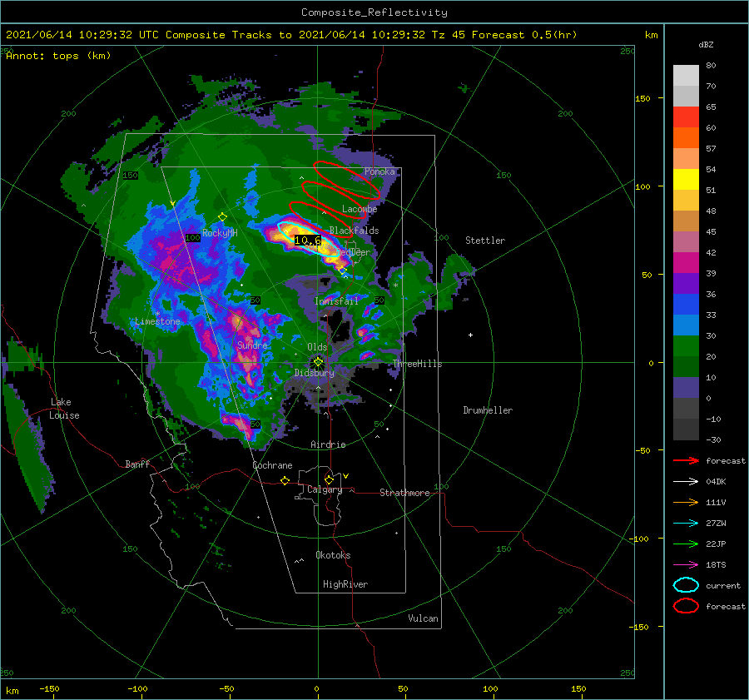
Task: Select the yellow diamond marker beside RockyMH
Action: (x=222, y=217)
